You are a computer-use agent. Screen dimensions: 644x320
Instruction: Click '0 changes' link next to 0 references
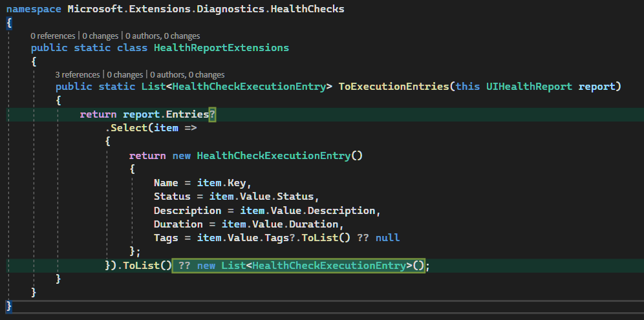click(100, 36)
